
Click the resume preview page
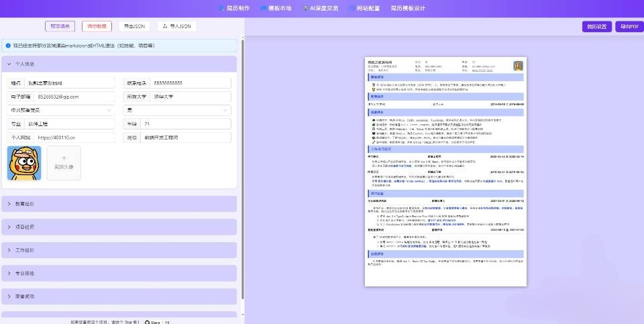(x=445, y=172)
